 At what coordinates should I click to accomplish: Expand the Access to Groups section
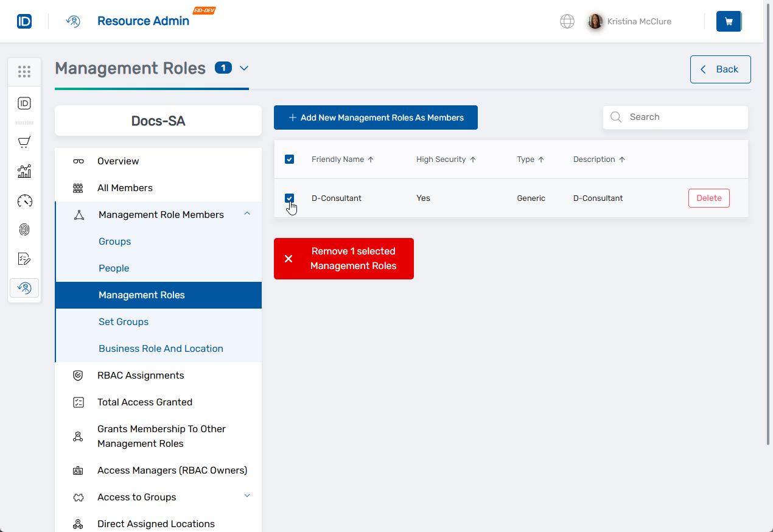coord(247,496)
